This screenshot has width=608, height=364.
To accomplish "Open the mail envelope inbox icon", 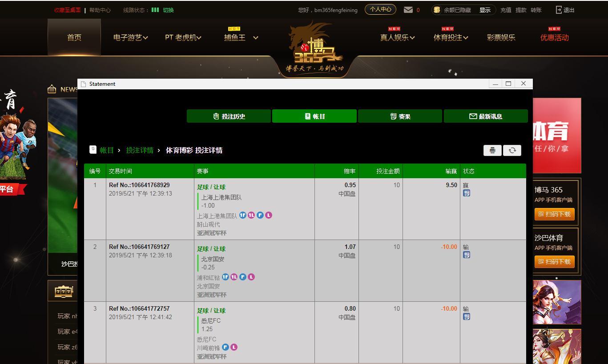I will click(x=408, y=10).
